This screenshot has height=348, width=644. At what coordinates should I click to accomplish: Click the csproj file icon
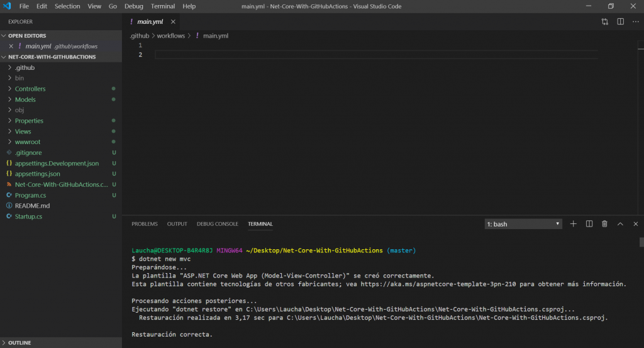click(9, 184)
